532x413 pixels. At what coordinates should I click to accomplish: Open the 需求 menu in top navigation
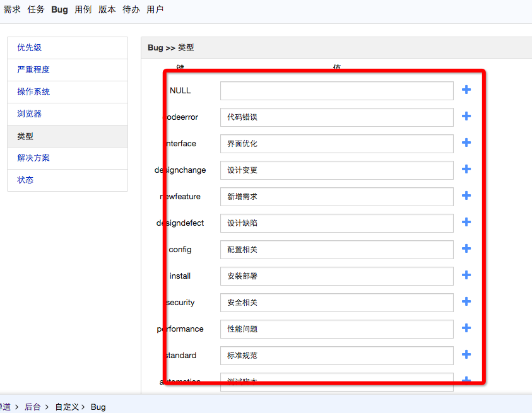click(12, 9)
